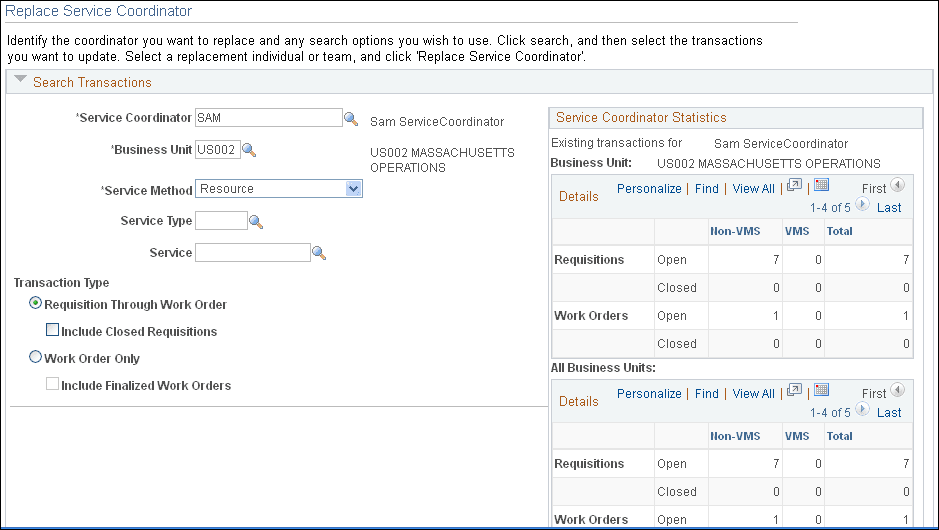Open Service Coordinator lookup magnifier
The width and height of the screenshot is (939, 530).
point(351,119)
